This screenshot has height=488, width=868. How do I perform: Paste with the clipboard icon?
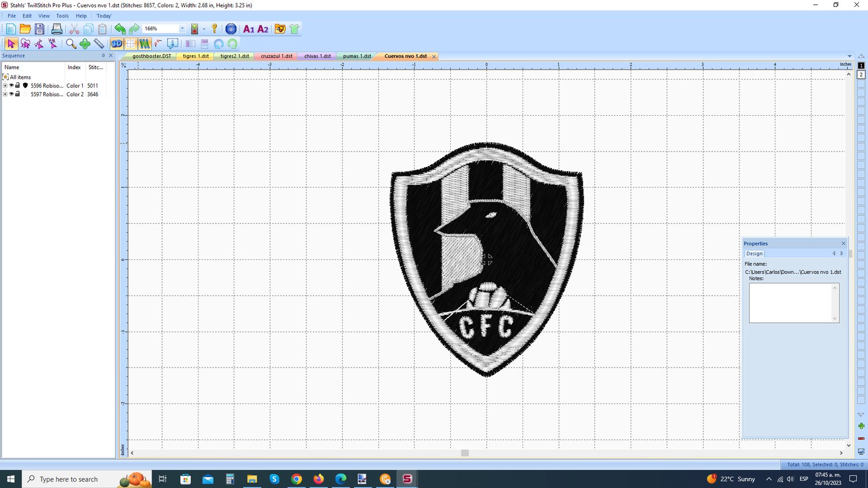pos(102,29)
